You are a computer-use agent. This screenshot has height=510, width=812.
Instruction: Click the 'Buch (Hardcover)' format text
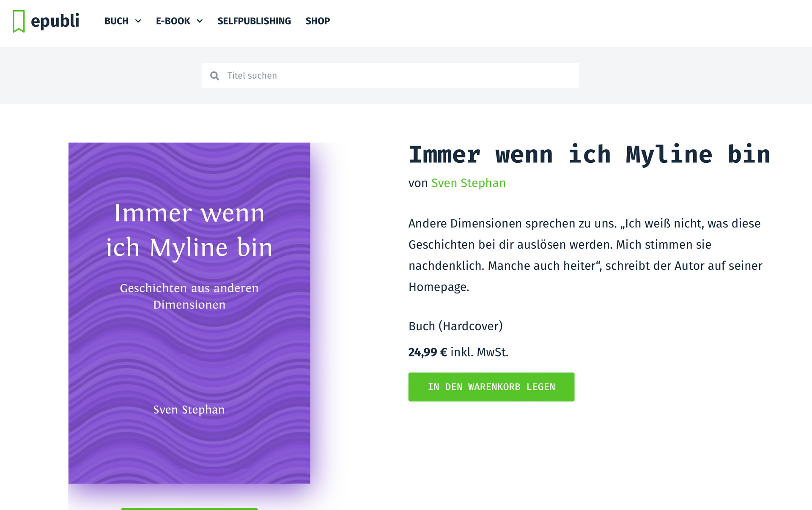click(455, 326)
